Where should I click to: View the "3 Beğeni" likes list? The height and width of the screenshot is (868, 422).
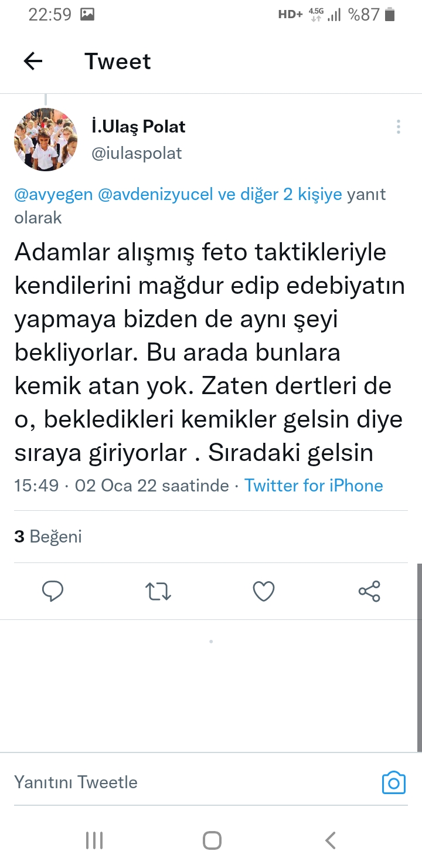48,537
